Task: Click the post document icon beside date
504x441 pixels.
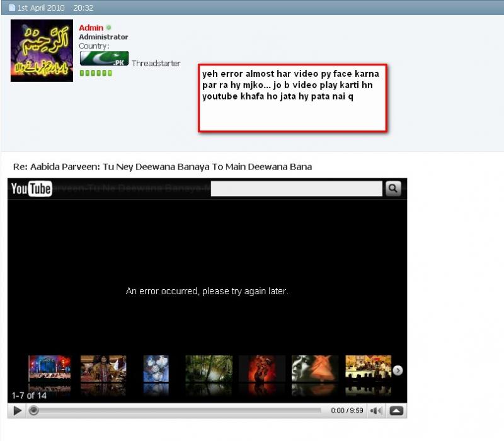Action: [11, 8]
